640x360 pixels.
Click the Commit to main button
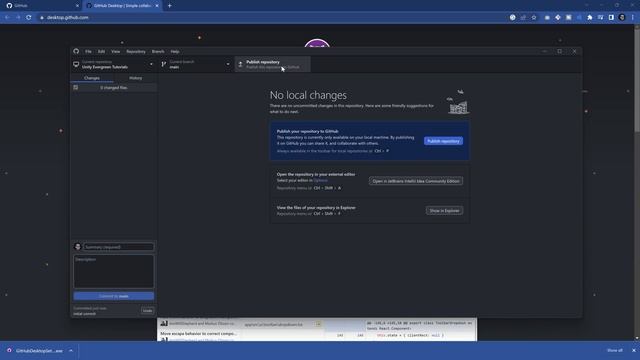pyautogui.click(x=114, y=296)
